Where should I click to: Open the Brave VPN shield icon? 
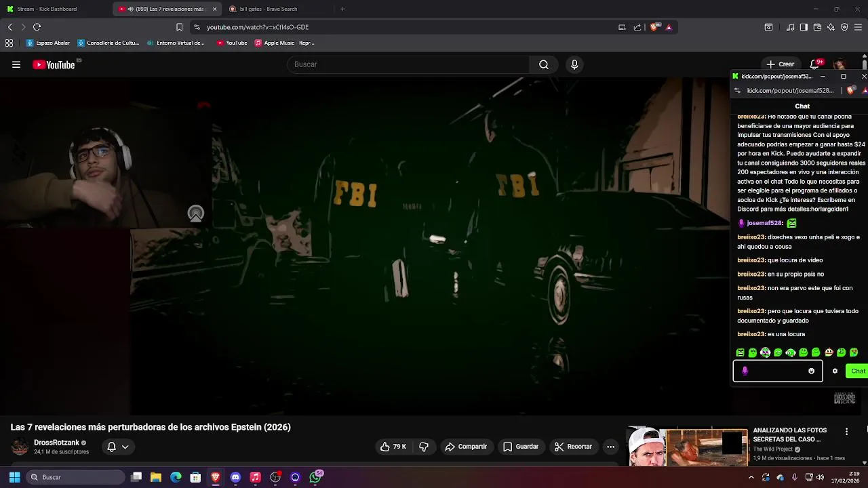(844, 27)
